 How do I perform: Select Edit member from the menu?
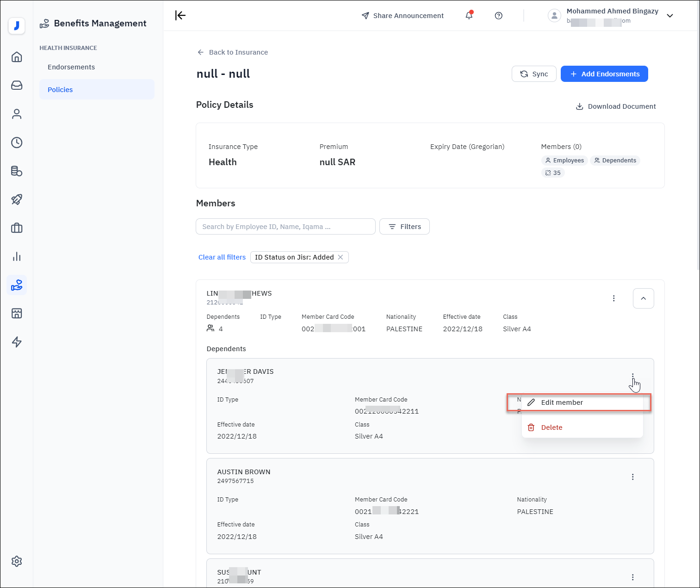coord(562,402)
